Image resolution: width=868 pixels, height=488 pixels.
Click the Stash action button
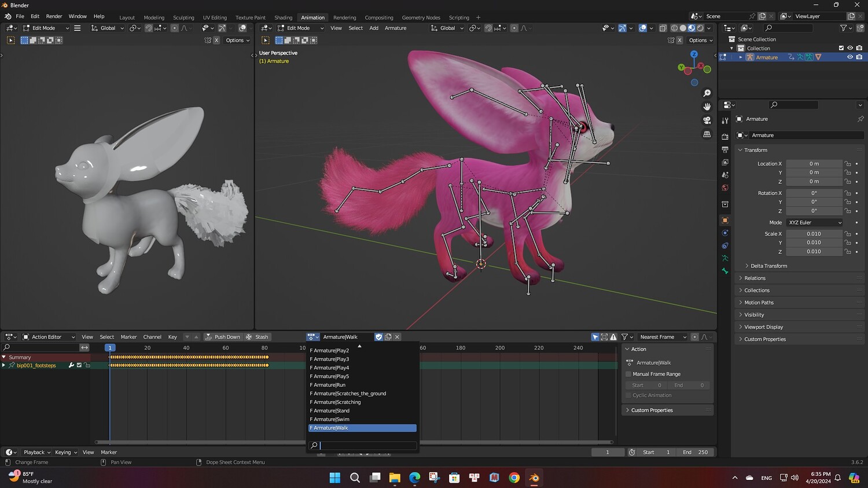[x=258, y=337]
